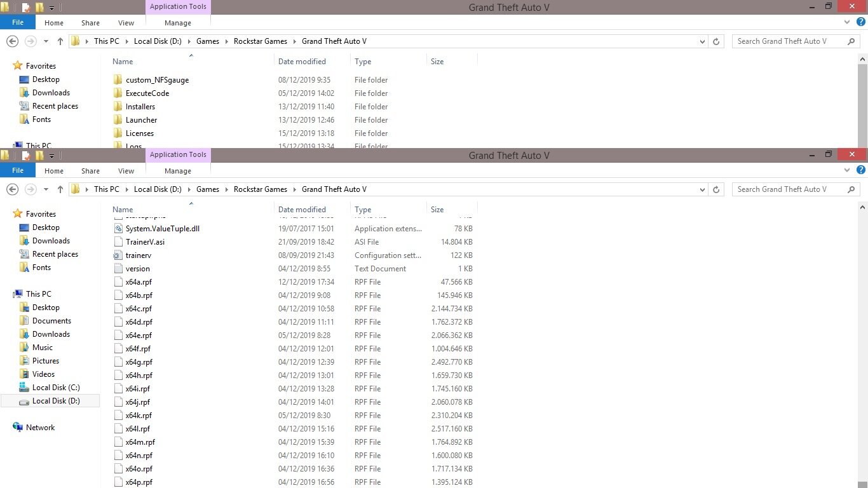Screen dimensions: 868x488
Task: Click the Network icon in the navigation pane
Action: click(x=18, y=428)
